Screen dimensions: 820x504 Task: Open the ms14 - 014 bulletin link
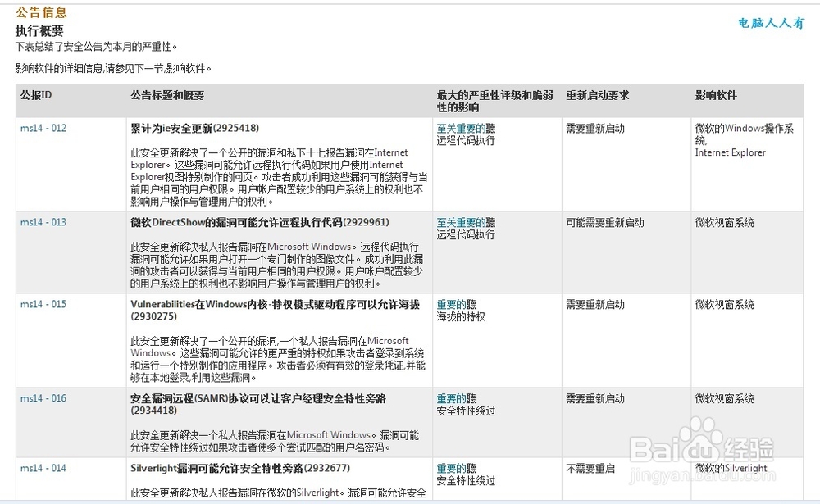point(43,468)
